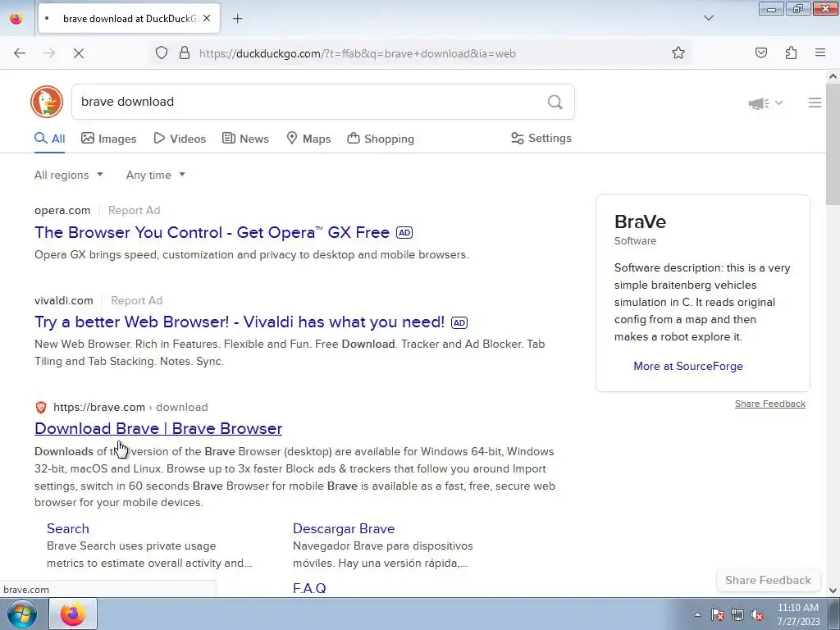
Task: Close the brave download tab
Action: tap(207, 19)
